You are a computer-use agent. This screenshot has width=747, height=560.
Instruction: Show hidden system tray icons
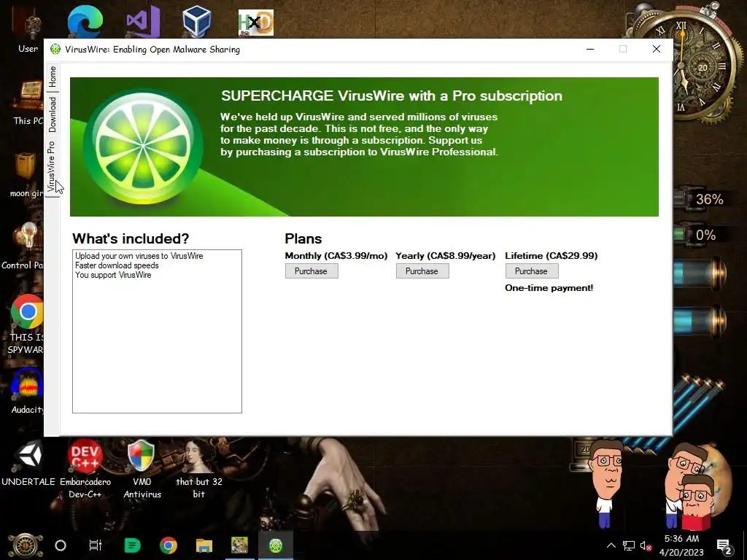tap(611, 545)
